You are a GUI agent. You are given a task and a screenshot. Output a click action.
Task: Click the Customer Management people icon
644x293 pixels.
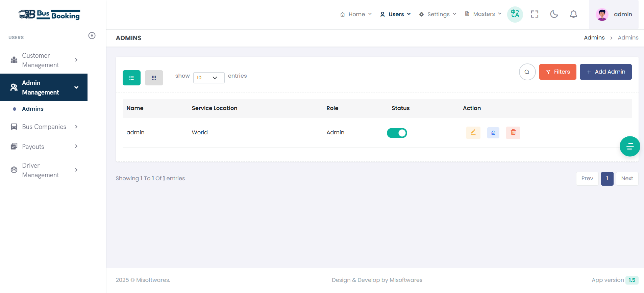point(14,60)
